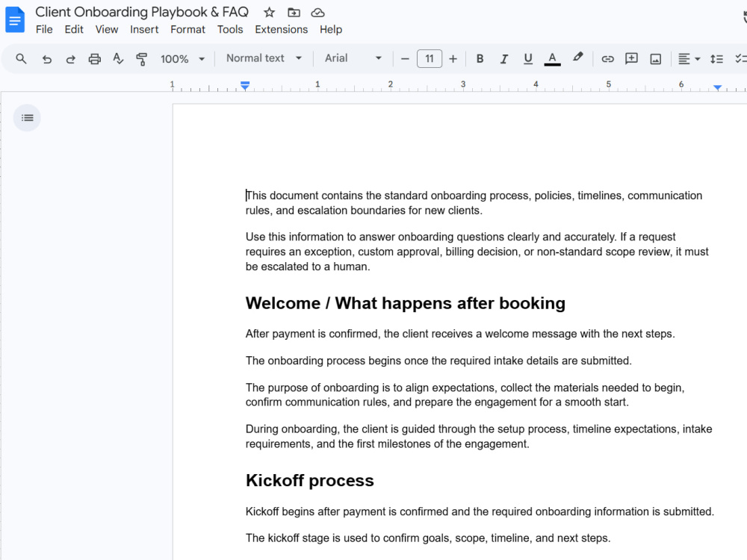Toggle underline formatting
The width and height of the screenshot is (747, 560).
point(528,58)
